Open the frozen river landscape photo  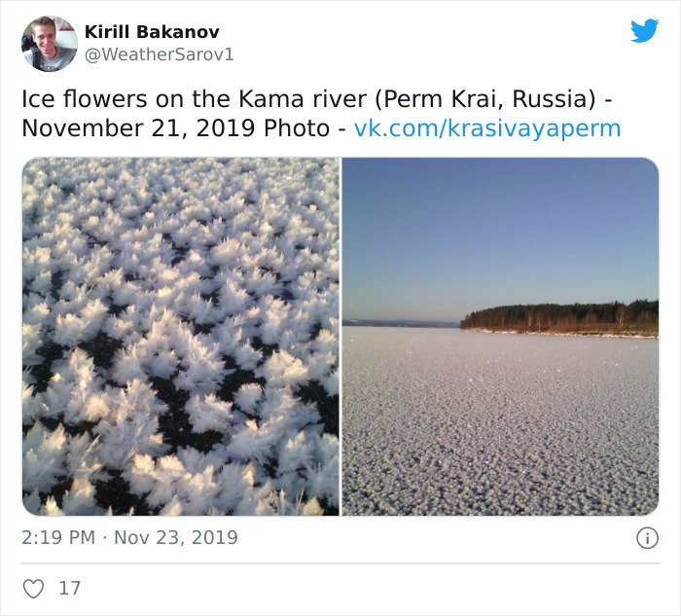pyautogui.click(x=500, y=337)
